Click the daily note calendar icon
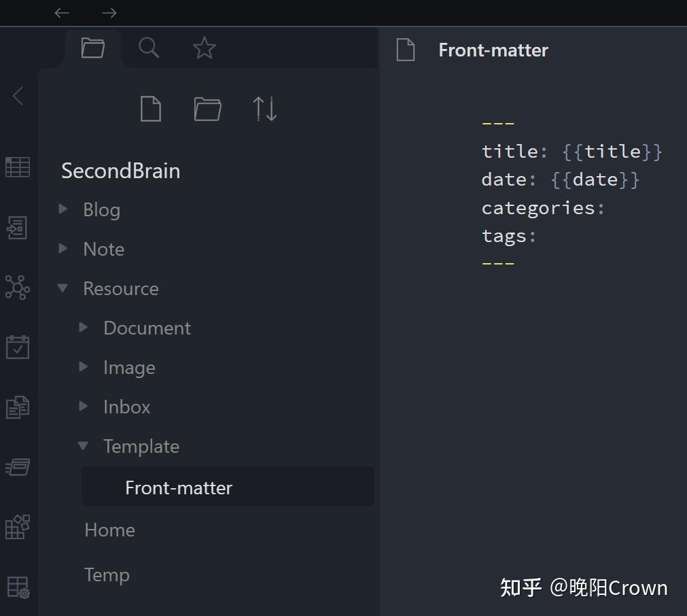 (17, 347)
